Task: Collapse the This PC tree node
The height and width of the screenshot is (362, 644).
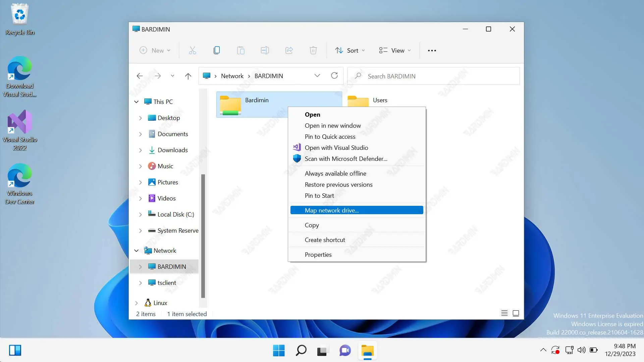Action: click(x=137, y=102)
